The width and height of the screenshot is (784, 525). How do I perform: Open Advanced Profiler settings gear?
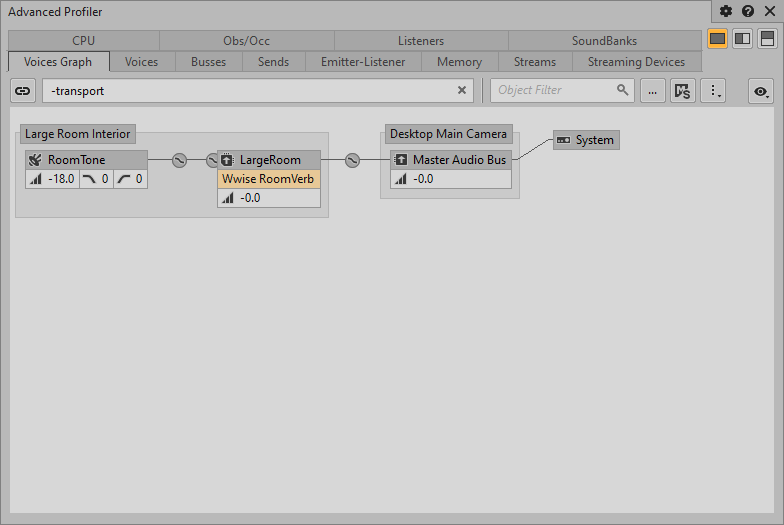[727, 12]
